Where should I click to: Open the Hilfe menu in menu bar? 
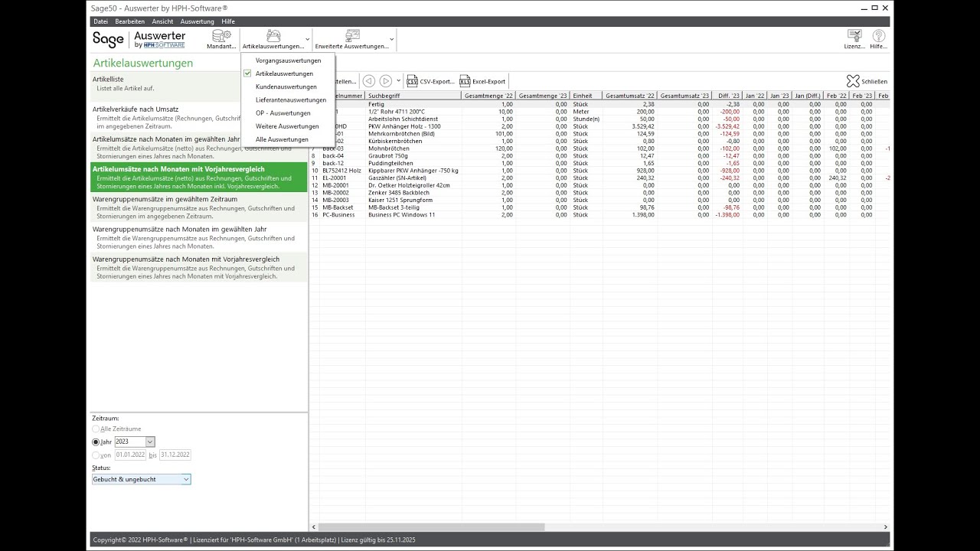point(228,21)
